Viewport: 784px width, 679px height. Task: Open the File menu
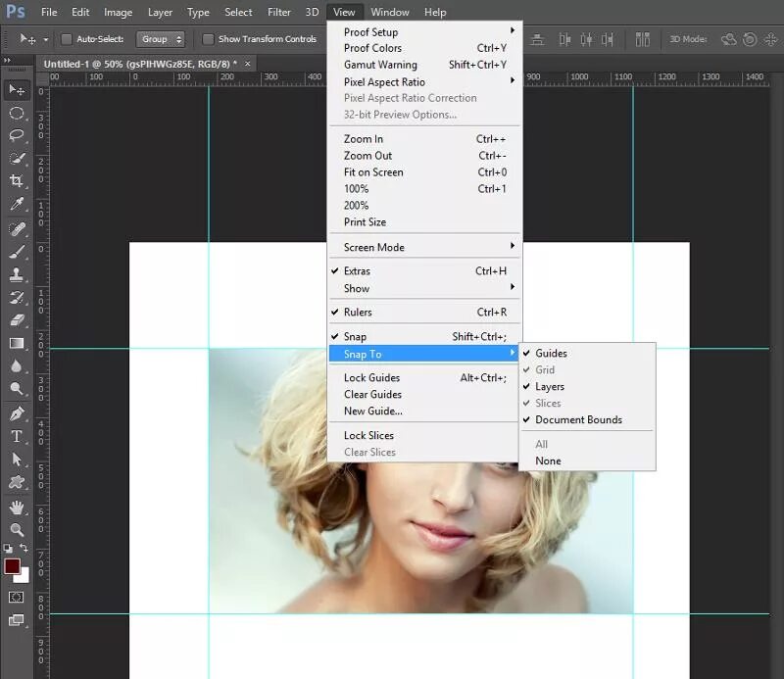[49, 12]
